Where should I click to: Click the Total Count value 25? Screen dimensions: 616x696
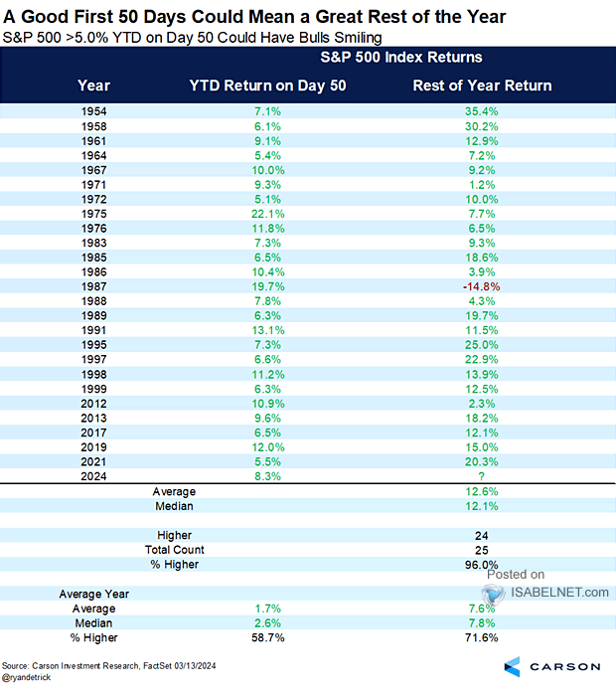(x=481, y=550)
